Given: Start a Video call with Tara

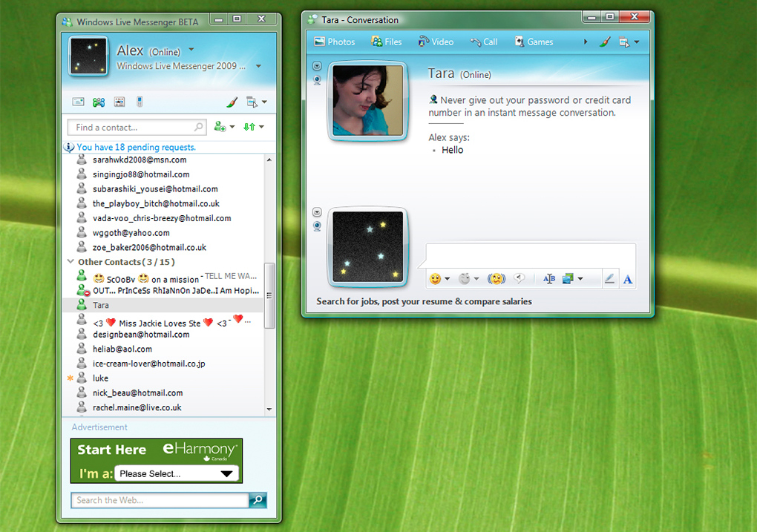Looking at the screenshot, I should (x=436, y=42).
